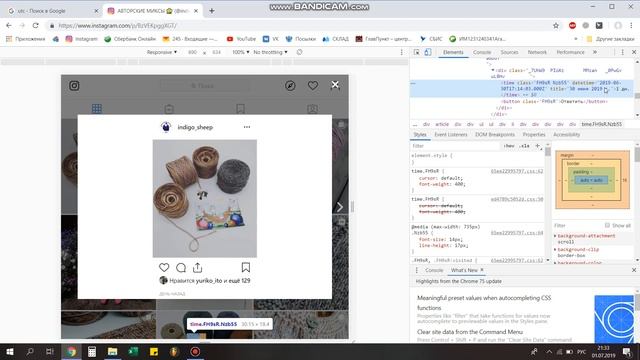Screen dimensions: 640x360
Task: Close the post overlay with X
Action: (335, 84)
